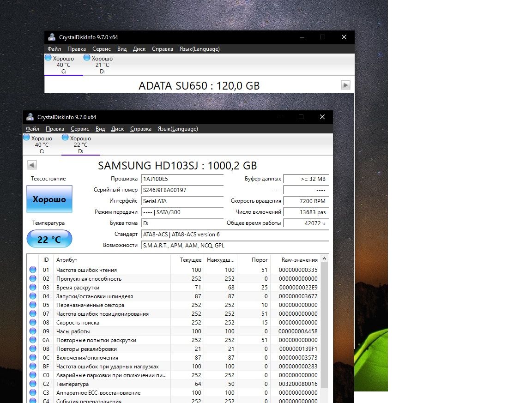532x403 pixels.
Task: Select disk D: tab in front window
Action: [80, 144]
